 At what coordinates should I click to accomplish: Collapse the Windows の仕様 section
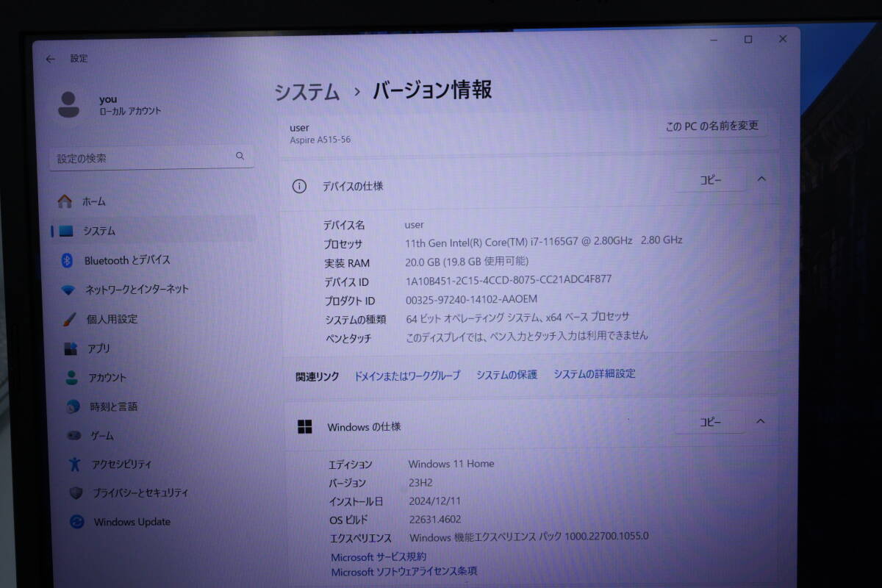pyautogui.click(x=761, y=421)
